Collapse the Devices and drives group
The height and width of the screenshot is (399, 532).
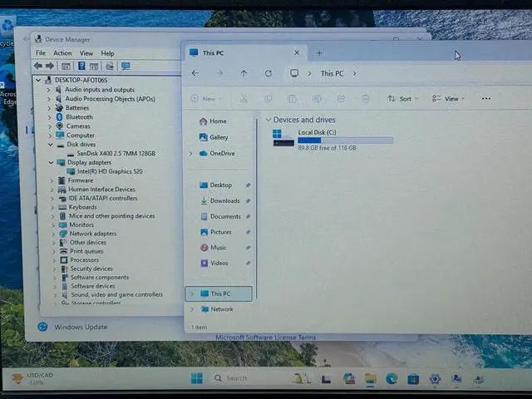pyautogui.click(x=268, y=121)
